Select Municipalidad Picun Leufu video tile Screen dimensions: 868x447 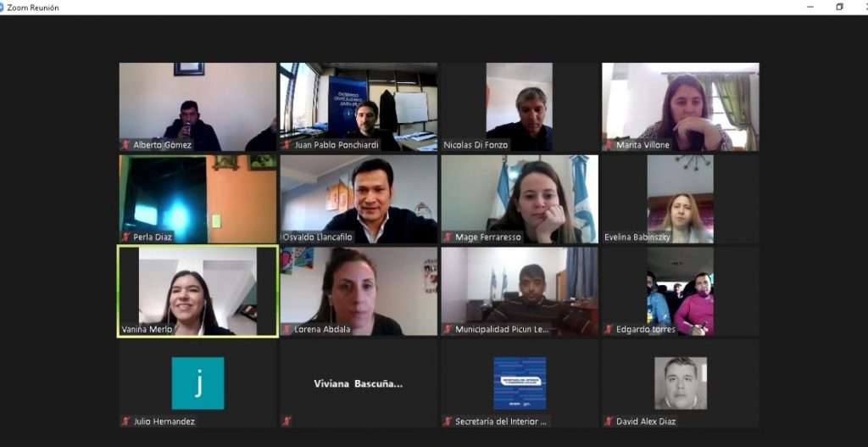(x=520, y=291)
